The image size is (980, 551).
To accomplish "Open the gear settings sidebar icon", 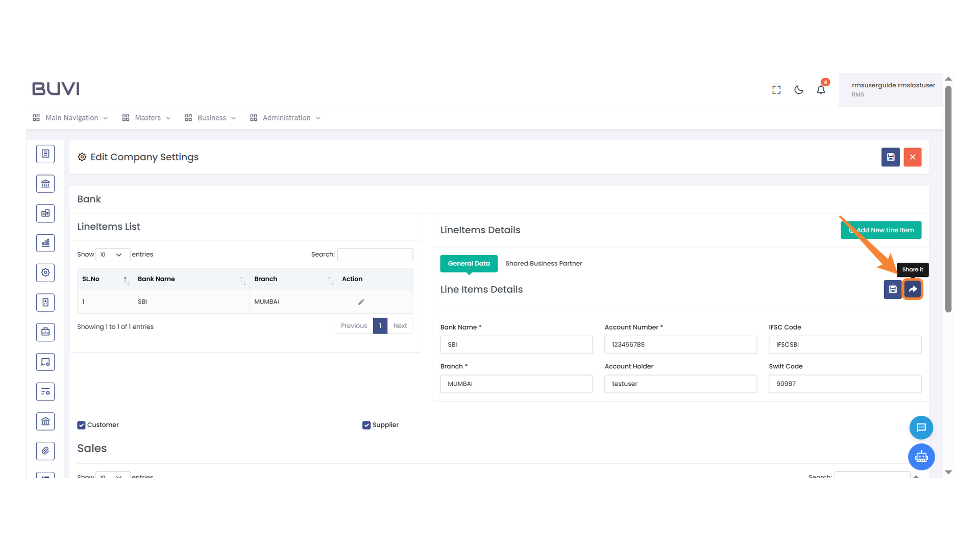I will 45,272.
